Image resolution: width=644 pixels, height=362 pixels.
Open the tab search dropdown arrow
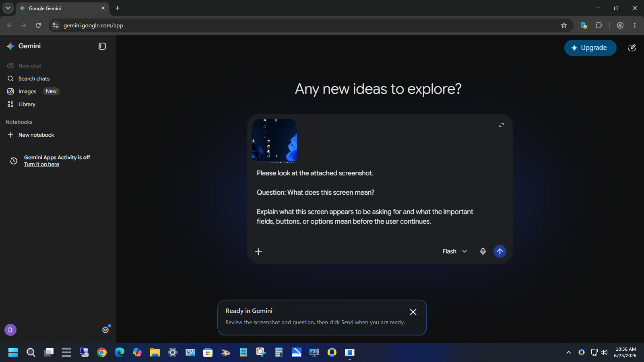coord(8,8)
